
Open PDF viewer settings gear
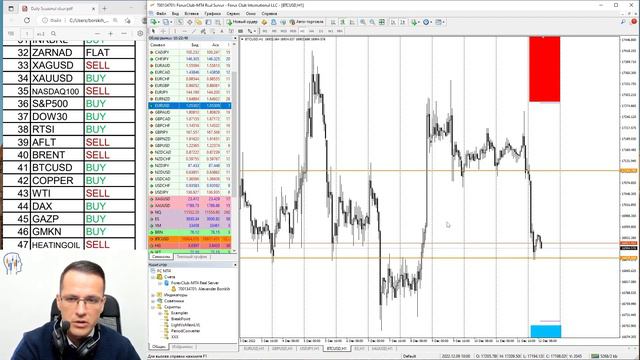(x=140, y=33)
